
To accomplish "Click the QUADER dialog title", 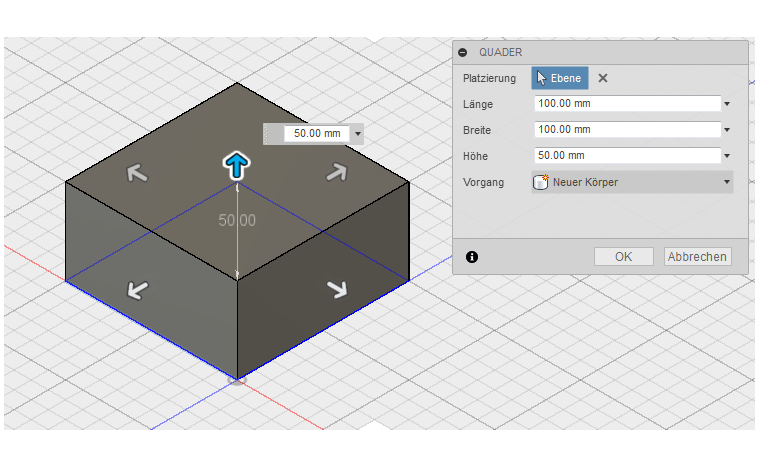I will pyautogui.click(x=500, y=52).
